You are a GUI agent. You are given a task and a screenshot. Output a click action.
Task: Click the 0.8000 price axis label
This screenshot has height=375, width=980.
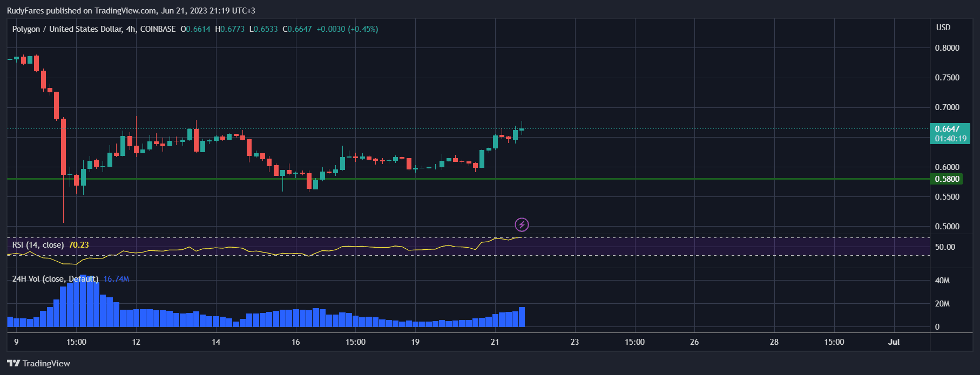947,48
